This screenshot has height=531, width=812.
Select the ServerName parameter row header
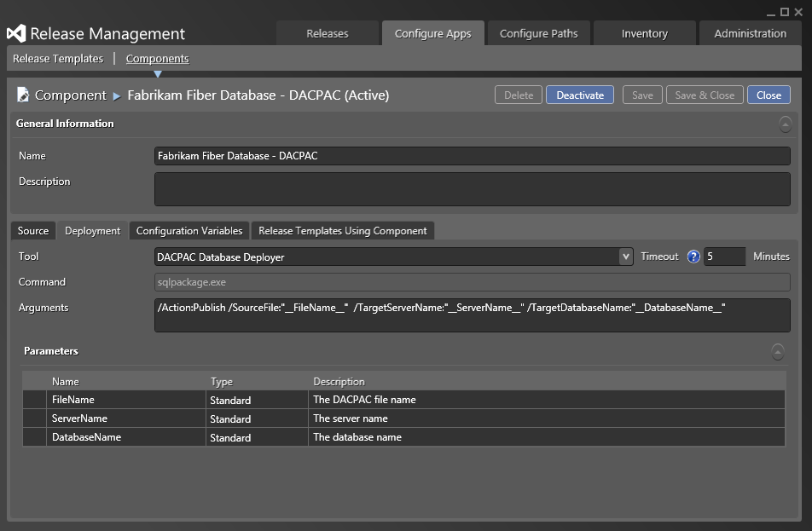click(35, 418)
